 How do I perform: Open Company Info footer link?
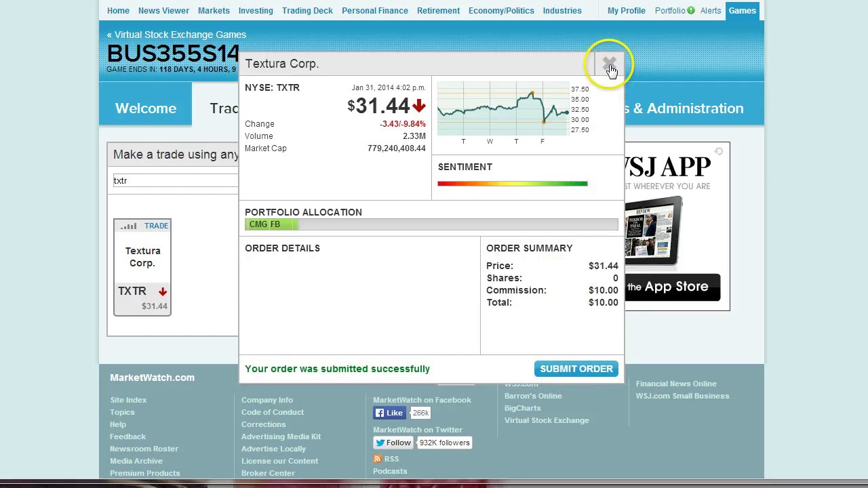click(x=267, y=400)
